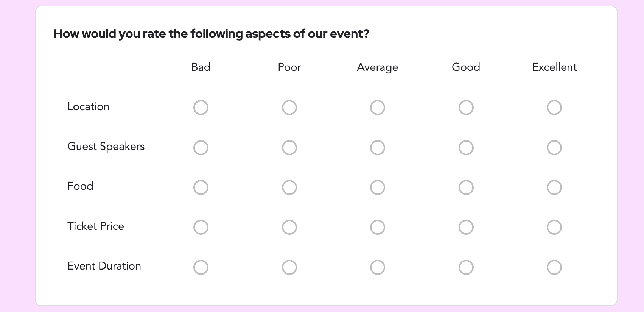644x312 pixels.
Task: Rate Event Duration as Average
Action: pos(377,267)
